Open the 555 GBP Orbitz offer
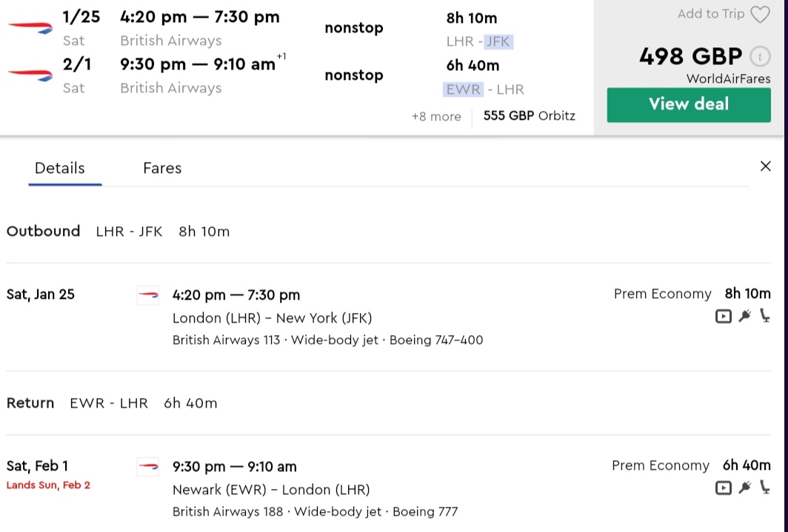The height and width of the screenshot is (532, 788). click(529, 116)
